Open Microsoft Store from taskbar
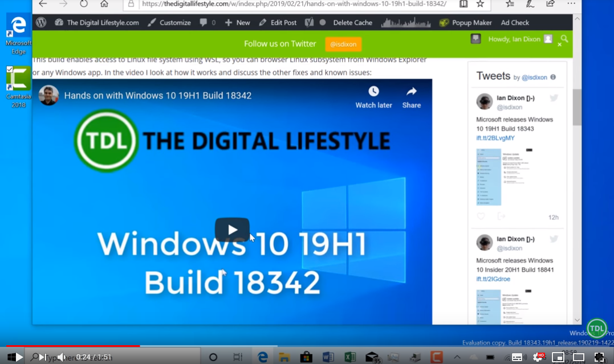 pos(306,357)
